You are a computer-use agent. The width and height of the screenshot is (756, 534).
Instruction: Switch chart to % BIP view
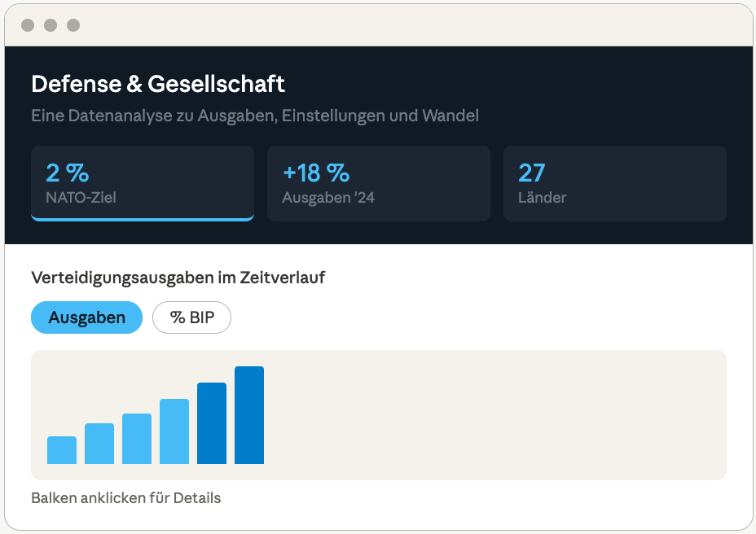(x=192, y=317)
